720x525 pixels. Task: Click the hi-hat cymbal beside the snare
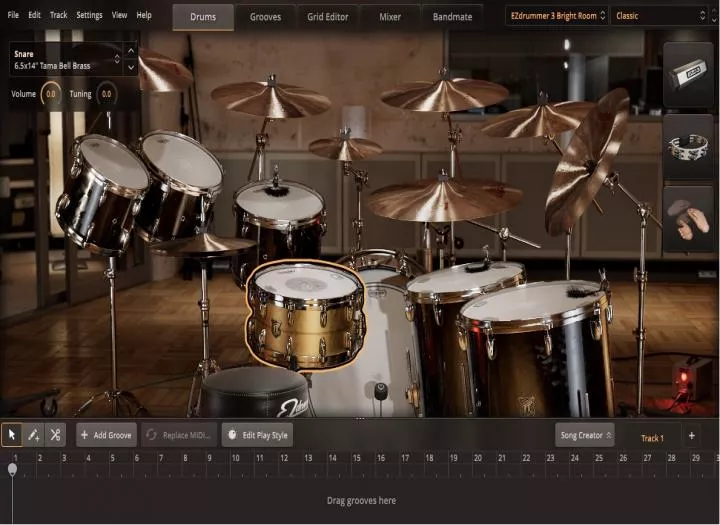204,246
